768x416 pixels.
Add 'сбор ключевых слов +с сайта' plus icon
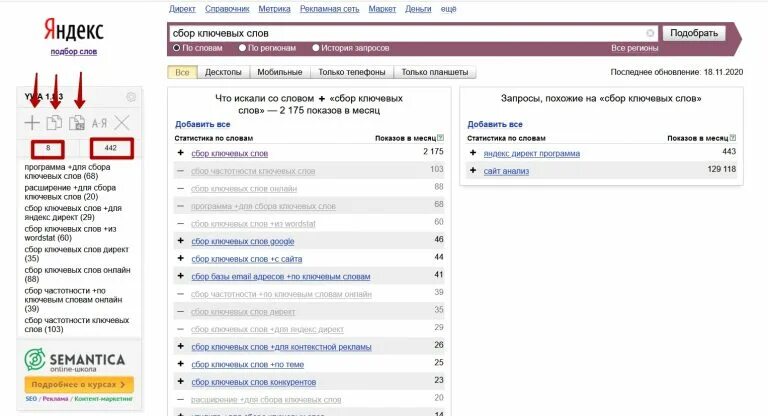[x=180, y=258]
